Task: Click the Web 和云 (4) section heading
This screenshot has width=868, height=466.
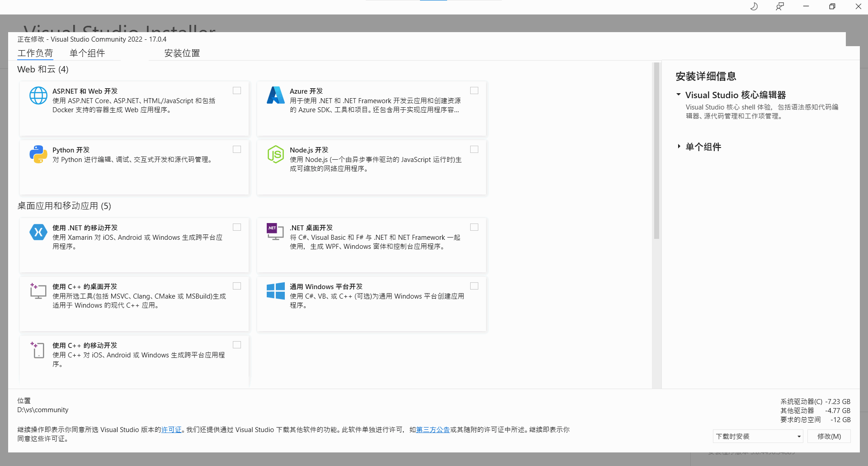Action: pyautogui.click(x=43, y=69)
